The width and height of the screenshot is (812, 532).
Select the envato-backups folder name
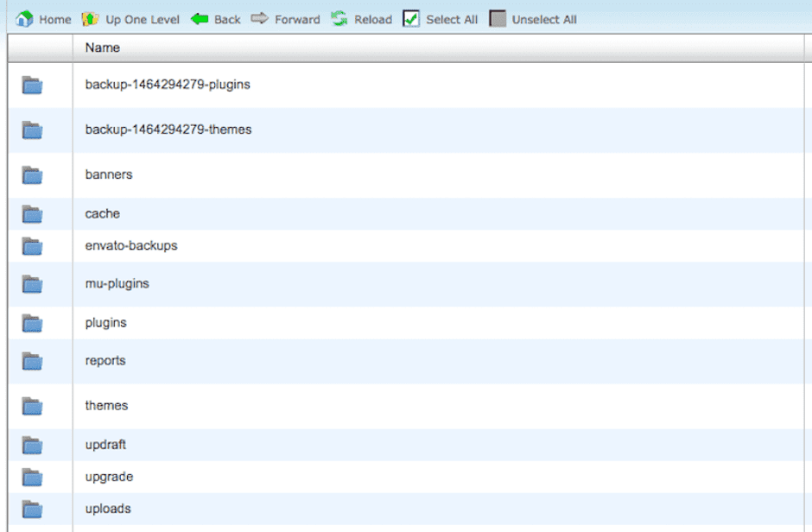tap(131, 246)
